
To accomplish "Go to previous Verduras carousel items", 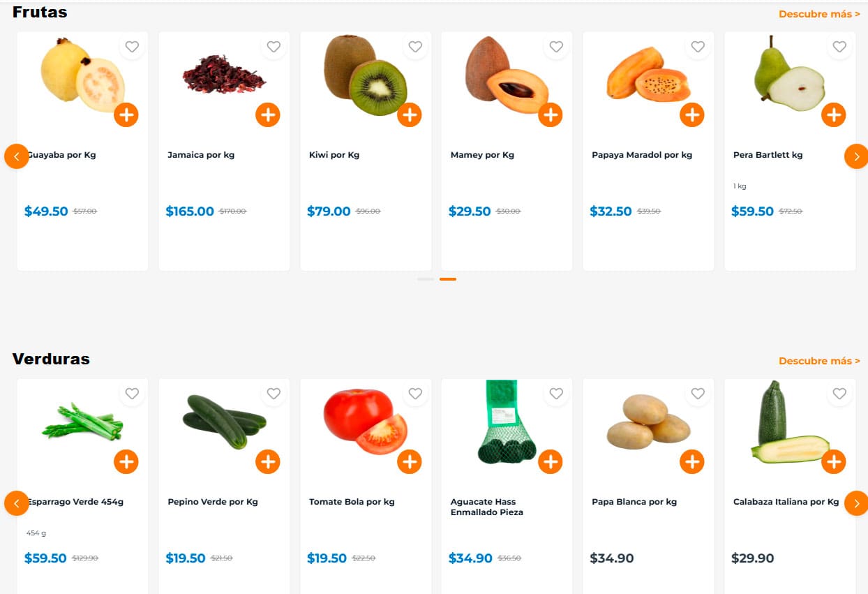I will coord(17,503).
